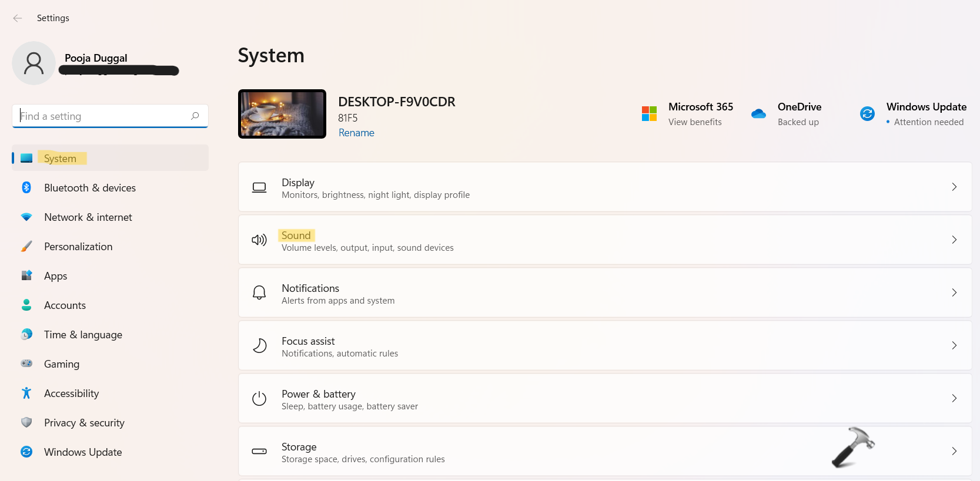The height and width of the screenshot is (481, 980).
Task: Expand the Display settings chevron
Action: tap(954, 187)
